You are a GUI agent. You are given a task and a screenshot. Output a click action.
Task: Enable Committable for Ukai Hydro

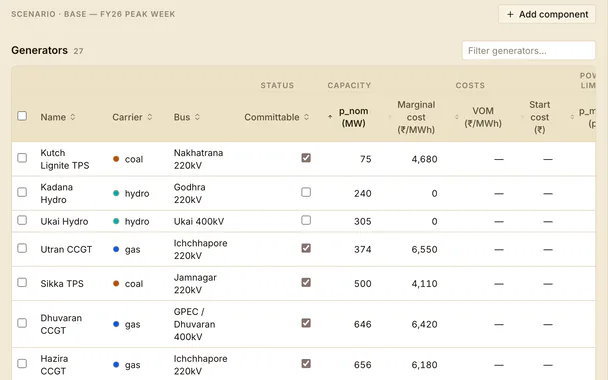tap(306, 220)
